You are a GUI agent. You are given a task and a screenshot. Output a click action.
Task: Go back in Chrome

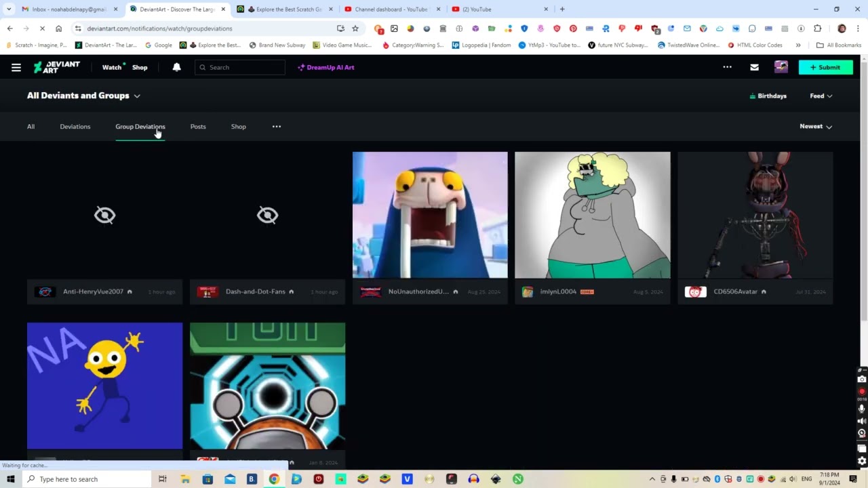point(9,28)
